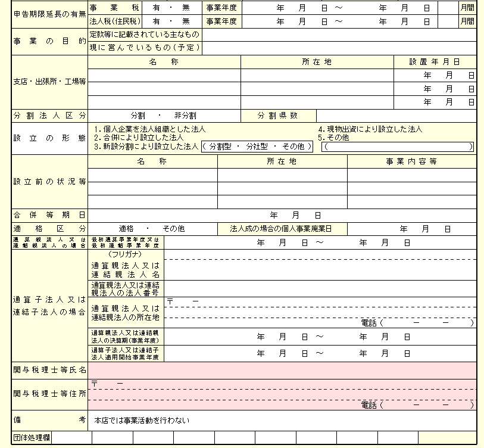Screen dimensions: 484x448
Task: Click the 電話 field of 通算親法人又は連結親法人の所在地
Action: pyautogui.click(x=417, y=323)
